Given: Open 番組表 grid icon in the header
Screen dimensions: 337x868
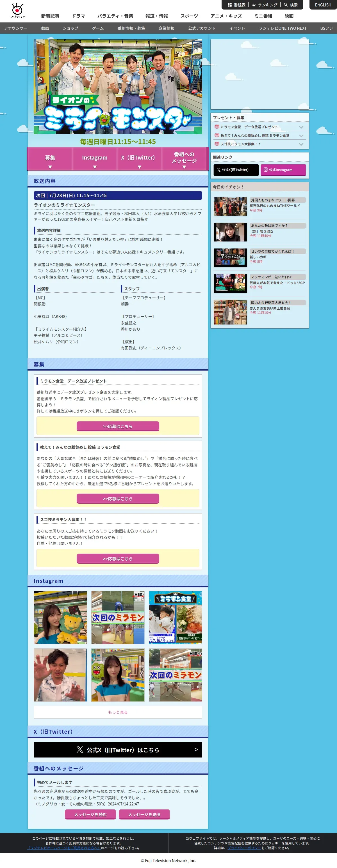Looking at the screenshot, I should [230, 5].
